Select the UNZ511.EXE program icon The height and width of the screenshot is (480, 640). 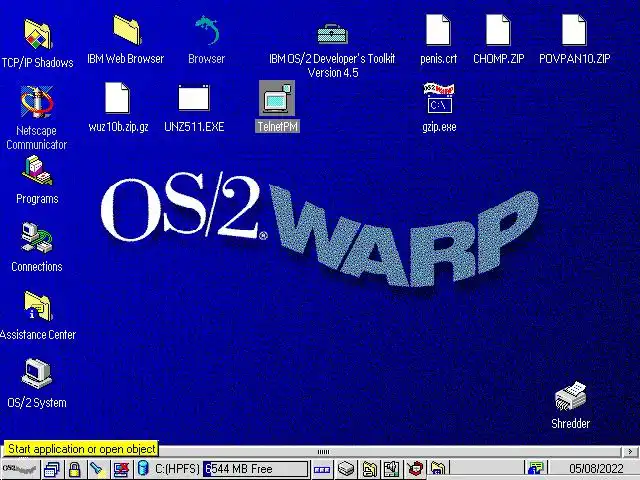point(194,98)
